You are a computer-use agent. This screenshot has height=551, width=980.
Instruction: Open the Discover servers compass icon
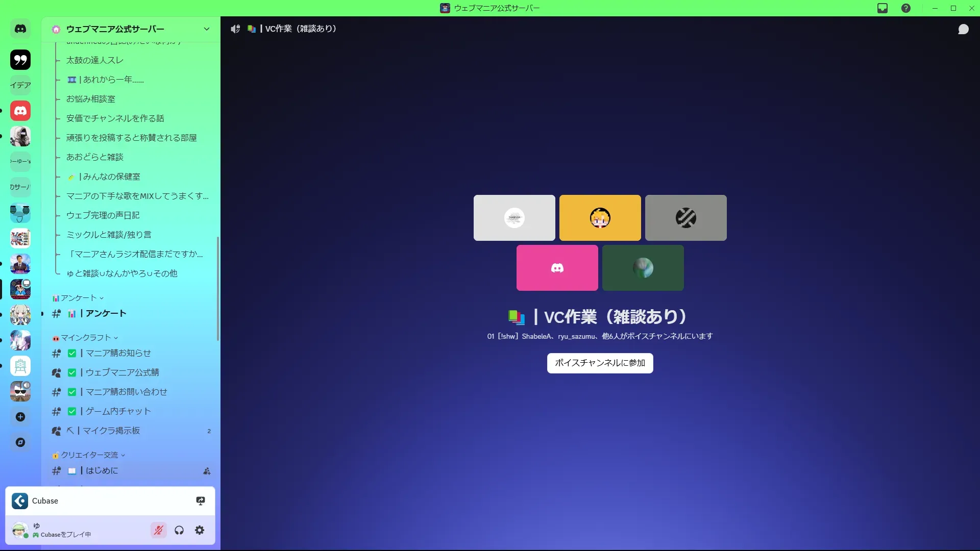click(x=20, y=442)
